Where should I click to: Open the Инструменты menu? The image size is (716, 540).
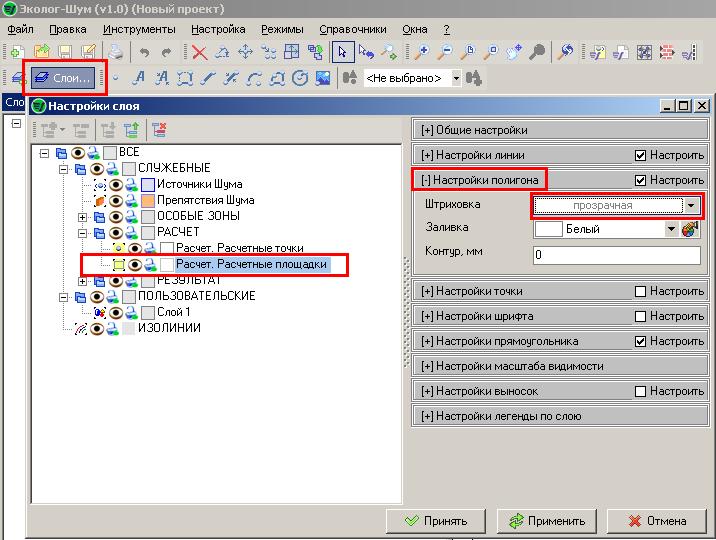click(x=132, y=29)
